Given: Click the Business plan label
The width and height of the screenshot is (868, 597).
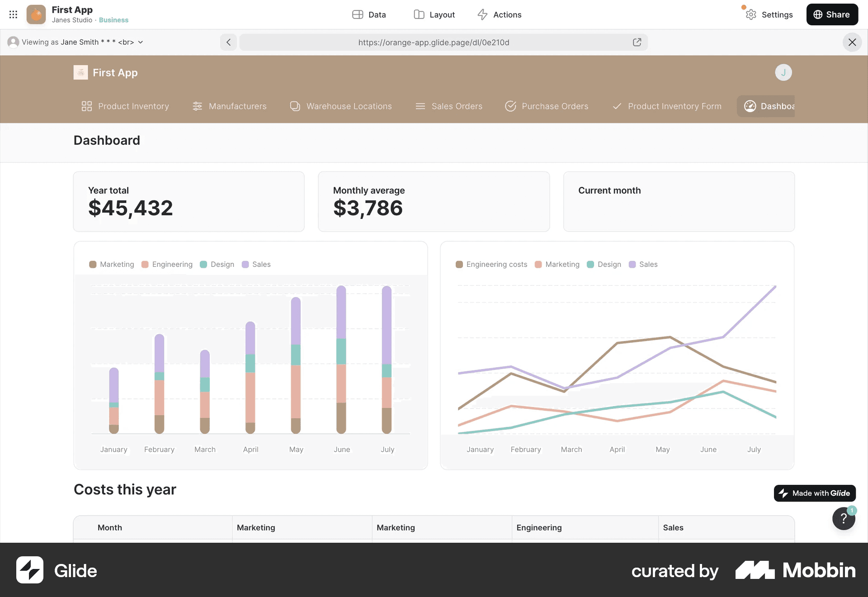Looking at the screenshot, I should tap(113, 20).
